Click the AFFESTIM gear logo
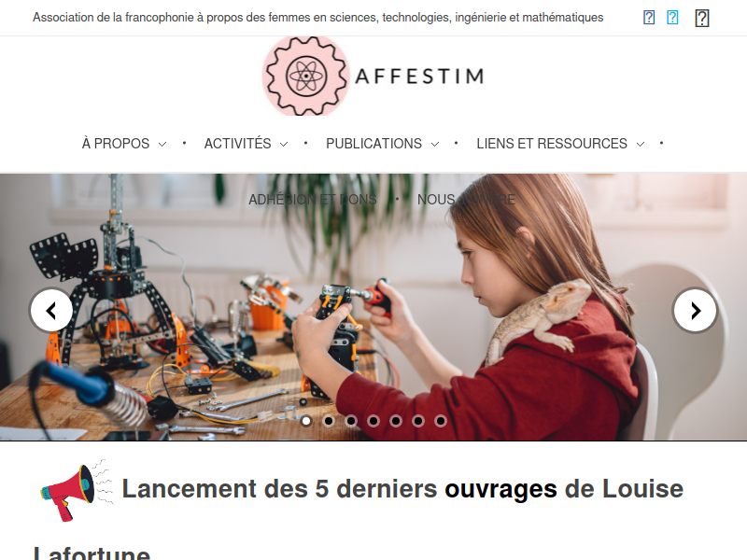 tap(306, 76)
